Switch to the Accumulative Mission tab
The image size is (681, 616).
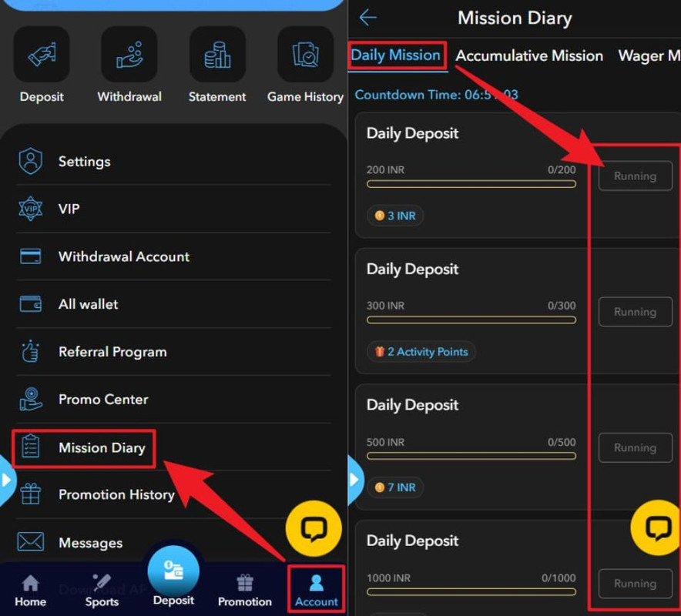[529, 55]
